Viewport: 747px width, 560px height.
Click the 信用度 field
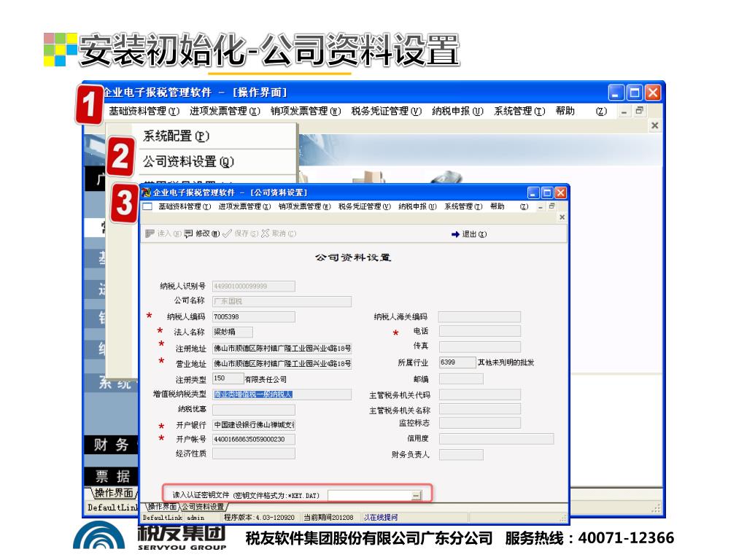tap(496, 438)
